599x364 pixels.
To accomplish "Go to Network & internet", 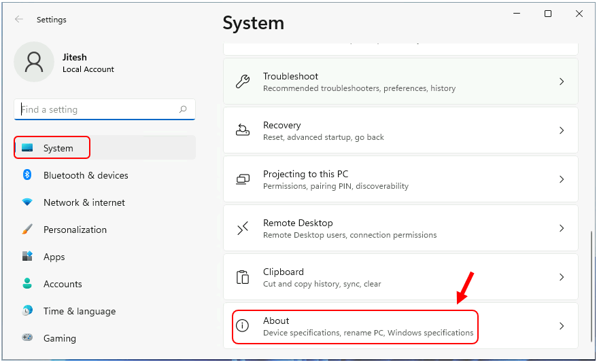I will click(105, 202).
